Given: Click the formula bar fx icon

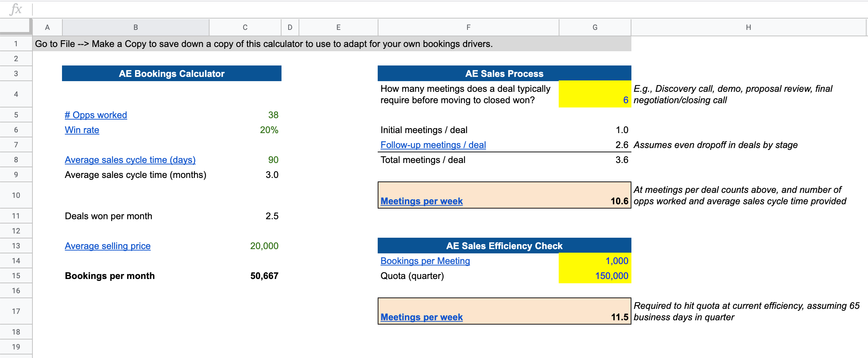Looking at the screenshot, I should coord(16,9).
